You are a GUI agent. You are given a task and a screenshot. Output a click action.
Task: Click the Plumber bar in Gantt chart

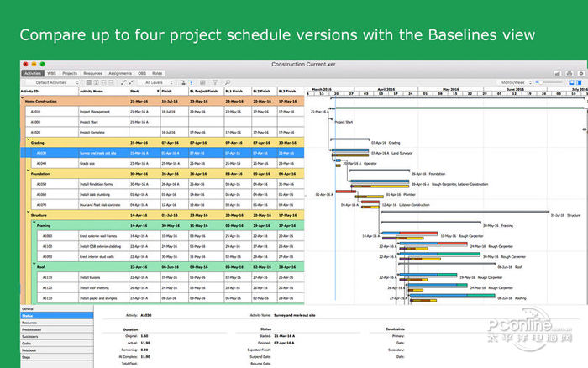tap(346, 192)
